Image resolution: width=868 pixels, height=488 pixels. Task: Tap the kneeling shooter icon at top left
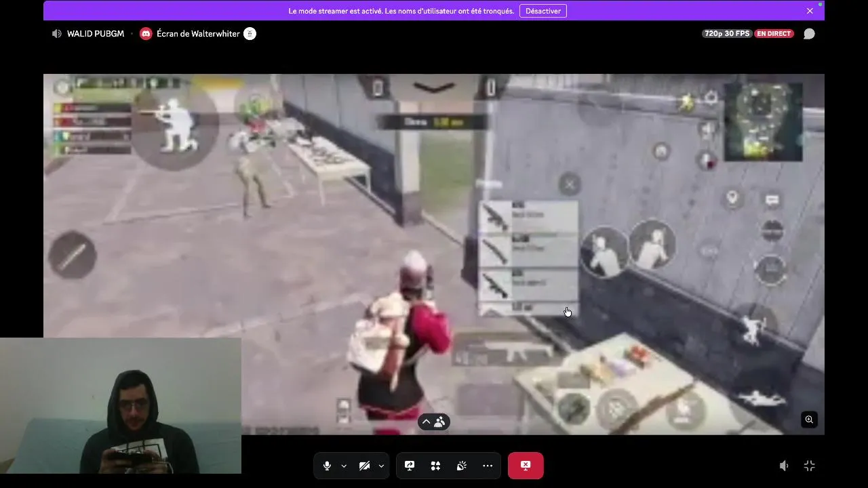point(175,126)
